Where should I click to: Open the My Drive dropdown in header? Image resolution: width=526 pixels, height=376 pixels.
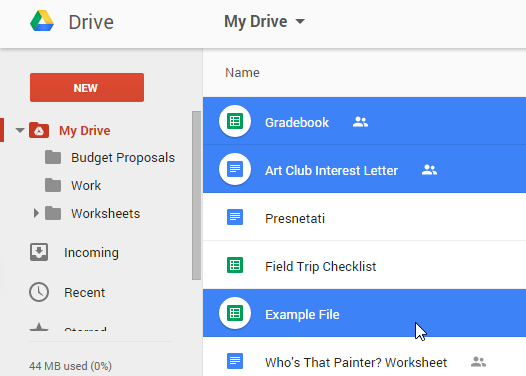coord(264,21)
